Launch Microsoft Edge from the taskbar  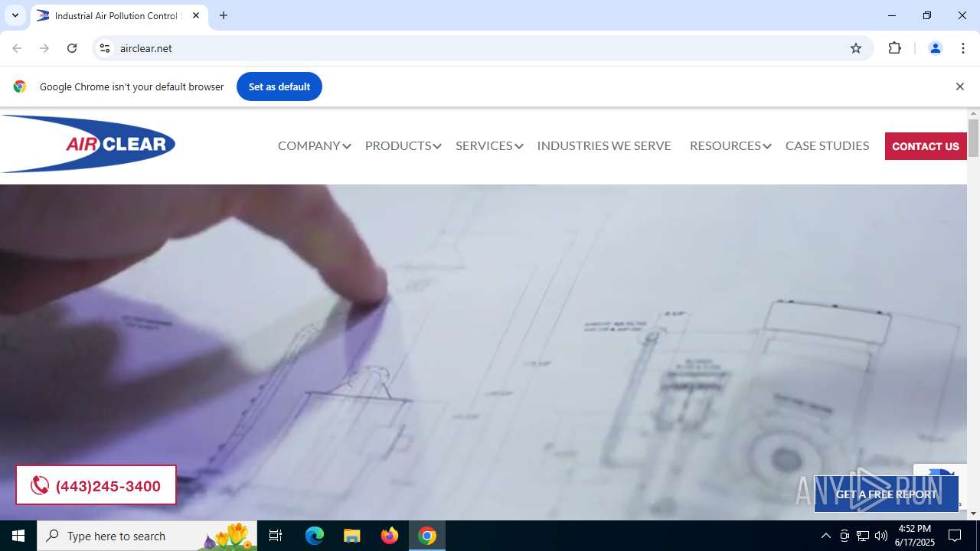tap(315, 536)
